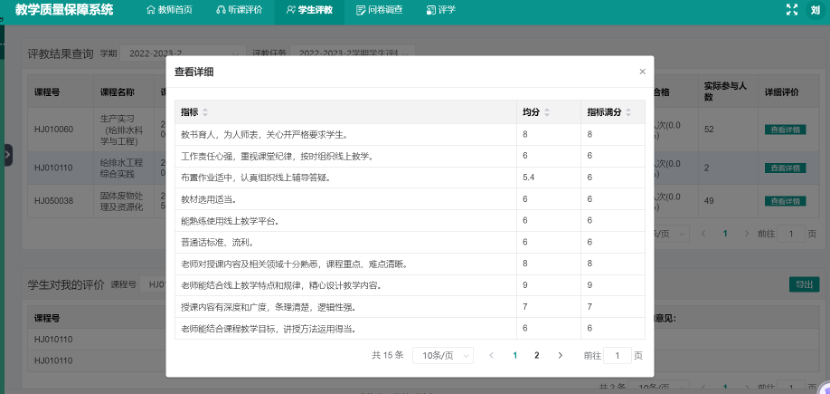This screenshot has width=830, height=394.
Task: Click row 布置作业适中
Action: [x=410, y=177]
